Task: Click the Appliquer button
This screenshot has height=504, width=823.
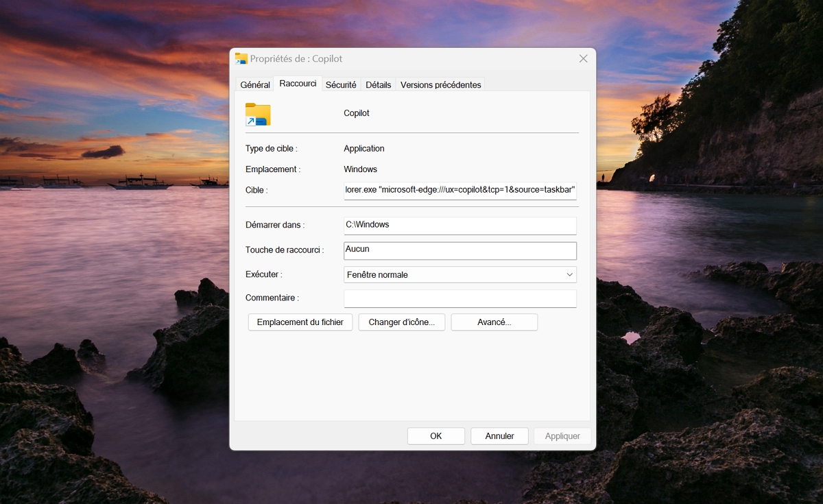Action: (x=562, y=436)
